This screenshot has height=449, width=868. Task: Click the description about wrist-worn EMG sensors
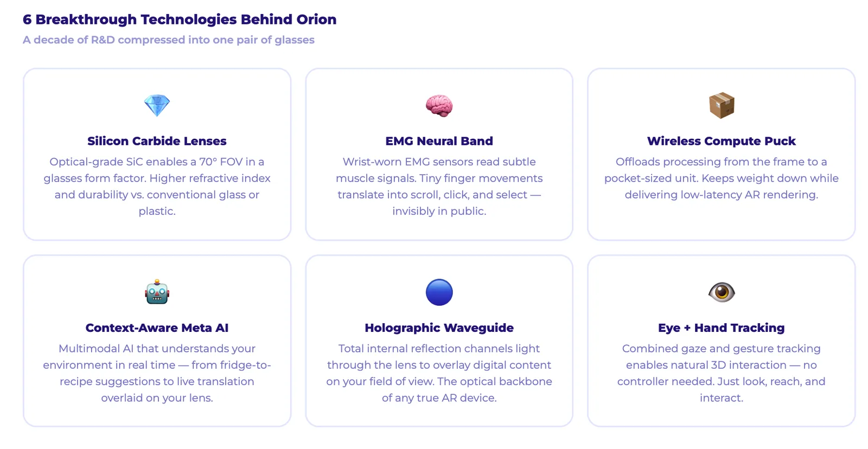[439, 186]
